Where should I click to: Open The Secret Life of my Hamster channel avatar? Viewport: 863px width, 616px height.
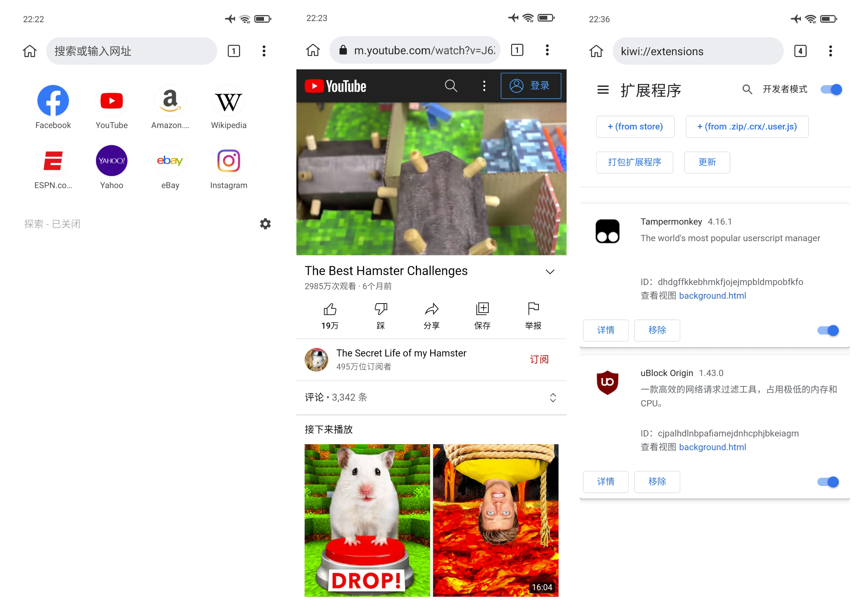(316, 359)
